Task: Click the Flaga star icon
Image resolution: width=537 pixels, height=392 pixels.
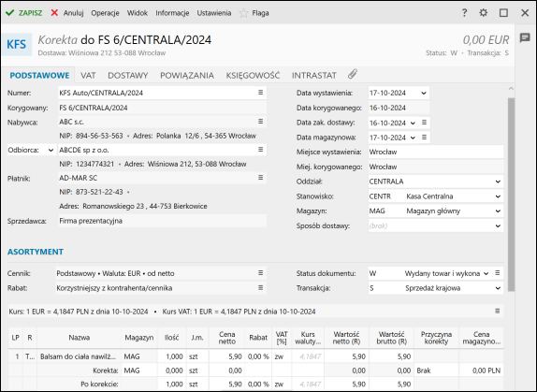Action: tap(243, 13)
